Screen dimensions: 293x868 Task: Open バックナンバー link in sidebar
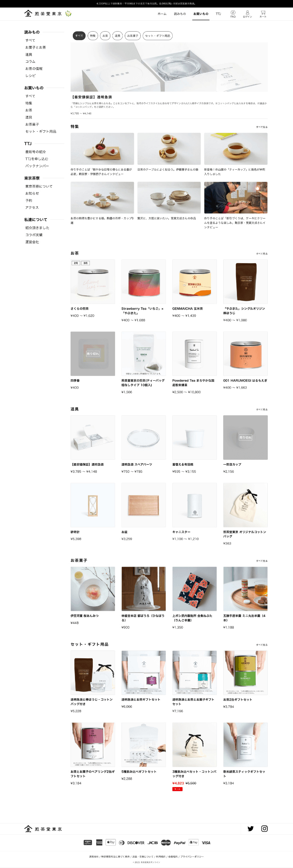coord(37,166)
